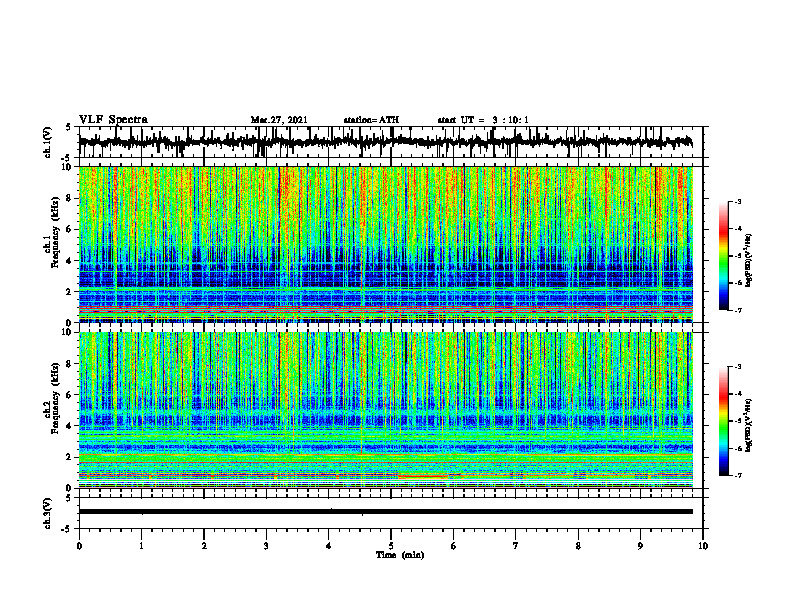Click time axis tick label "3"
This screenshot has height=612, width=792.
coord(266,546)
